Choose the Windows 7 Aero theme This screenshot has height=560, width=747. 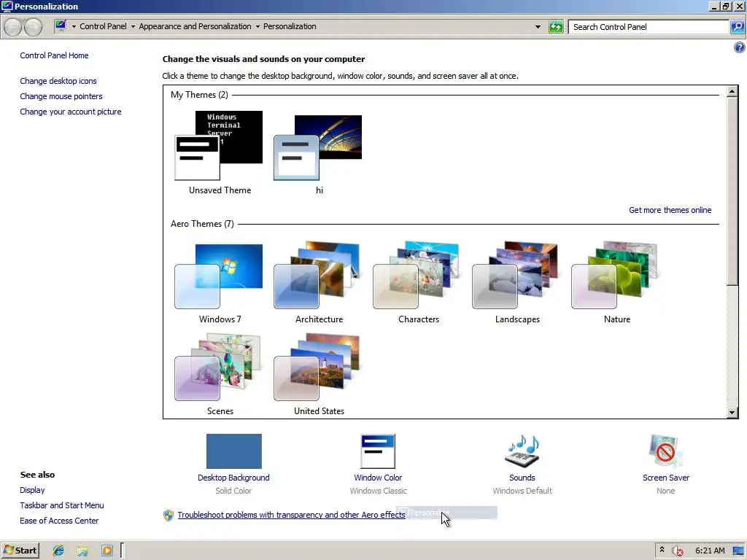[219, 276]
